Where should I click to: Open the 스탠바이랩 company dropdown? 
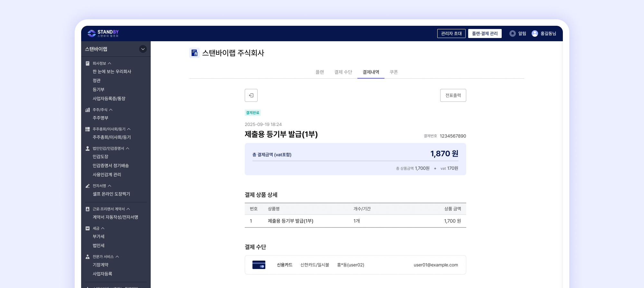143,49
